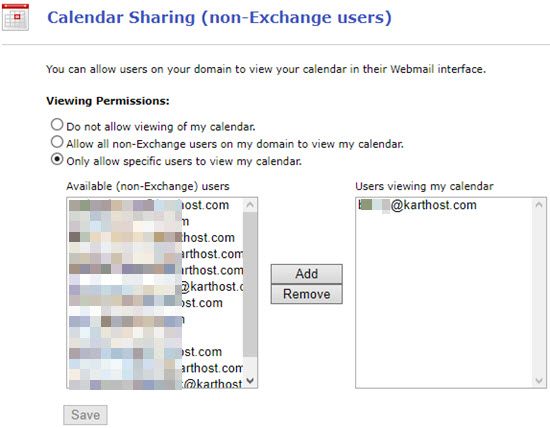Image resolution: width=550 pixels, height=428 pixels.
Task: Click the grayed-out Save button
Action: pos(85,415)
